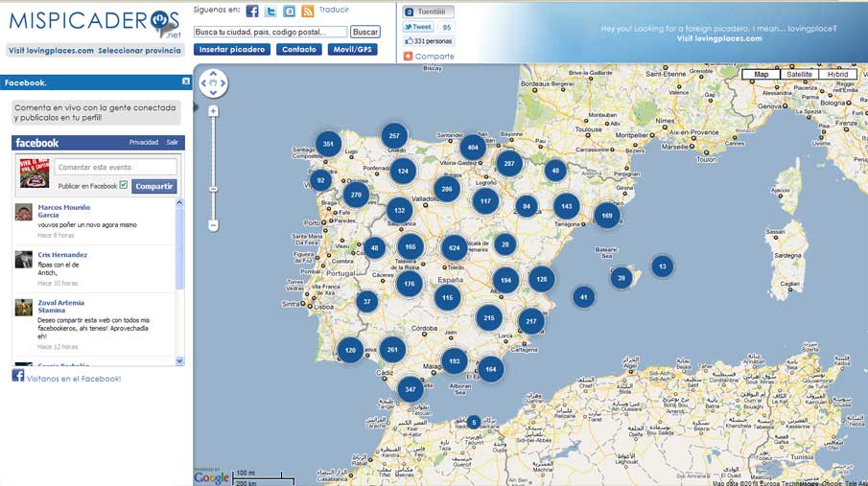Click the Compartir button in Facebook box
868x486 pixels.
point(153,186)
